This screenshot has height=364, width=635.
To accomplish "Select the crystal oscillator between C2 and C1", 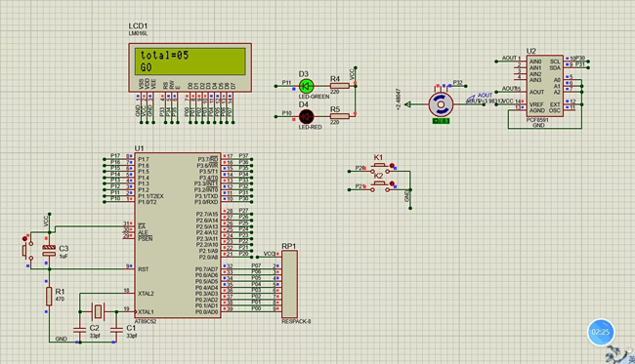I will tap(98, 311).
